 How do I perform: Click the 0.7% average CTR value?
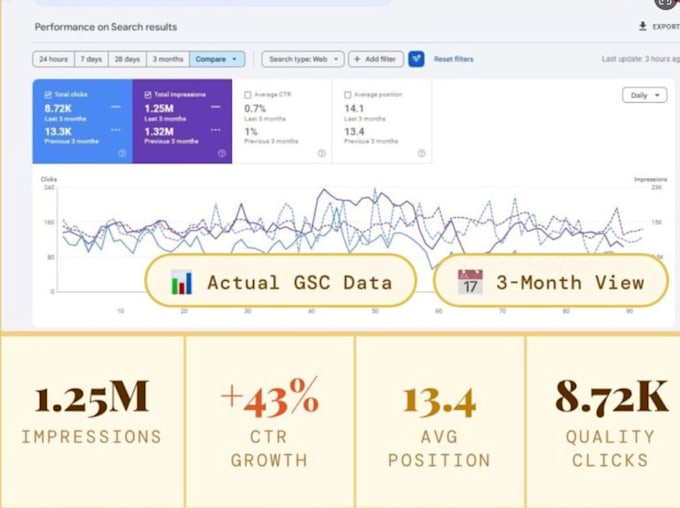tap(255, 108)
